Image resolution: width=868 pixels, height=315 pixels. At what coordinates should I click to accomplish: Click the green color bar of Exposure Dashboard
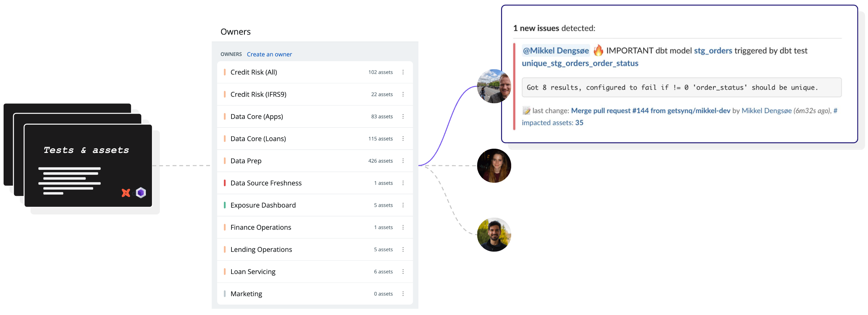225,205
